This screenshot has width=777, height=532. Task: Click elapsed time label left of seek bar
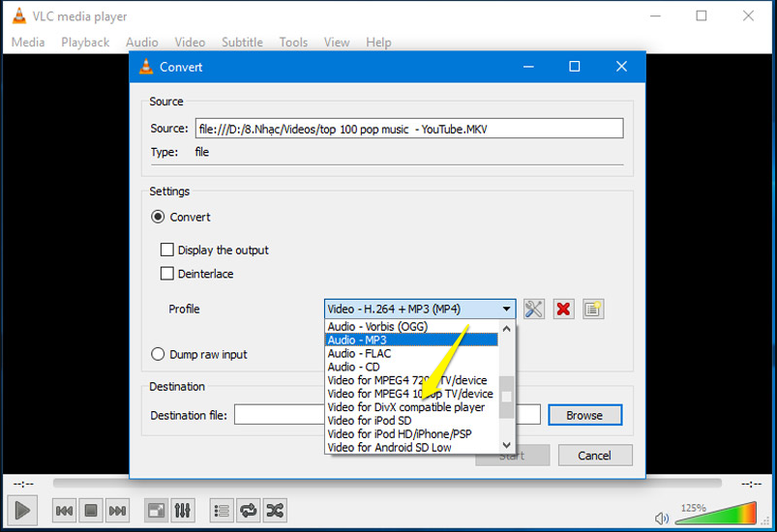pyautogui.click(x=23, y=484)
